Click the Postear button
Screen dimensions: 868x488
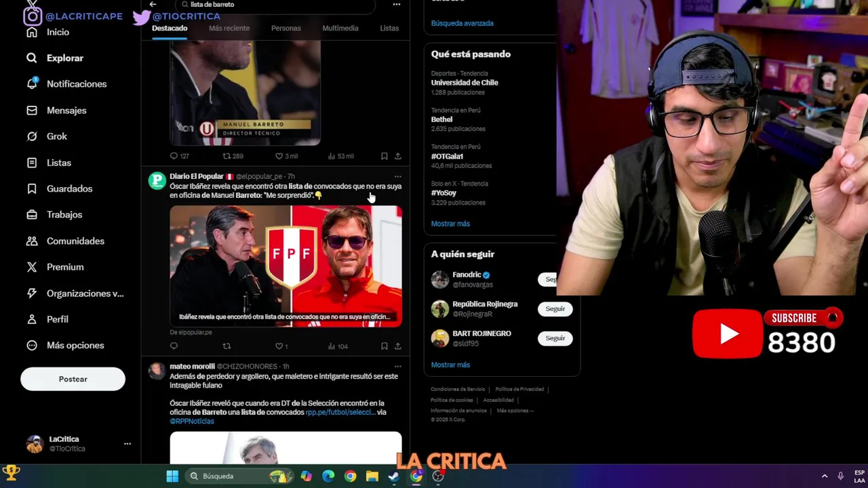[73, 379]
